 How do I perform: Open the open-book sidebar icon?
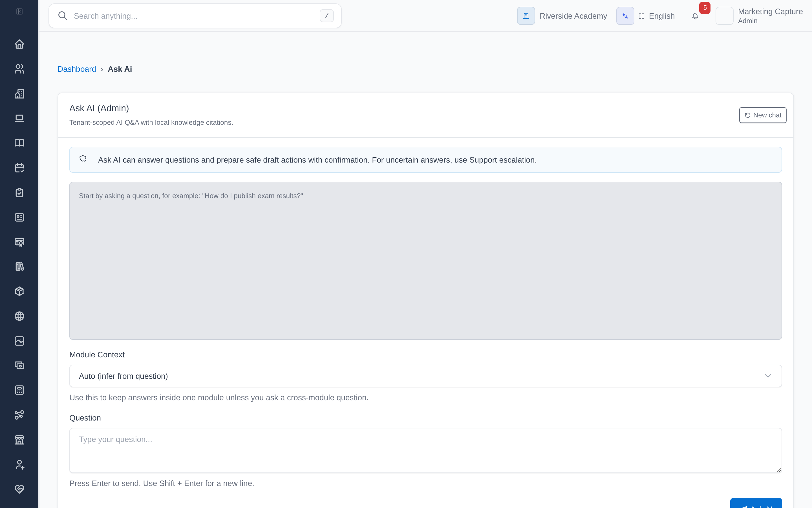pos(19,143)
